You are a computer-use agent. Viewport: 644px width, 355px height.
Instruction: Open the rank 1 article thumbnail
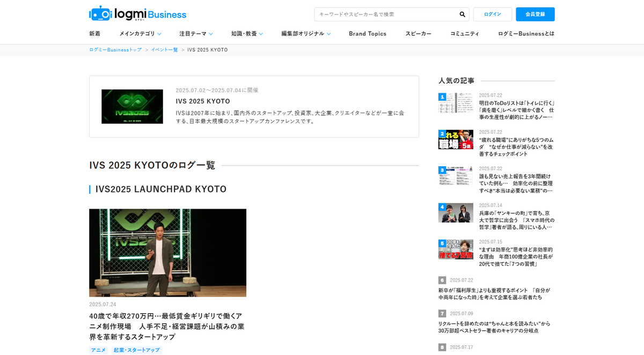[x=456, y=103]
